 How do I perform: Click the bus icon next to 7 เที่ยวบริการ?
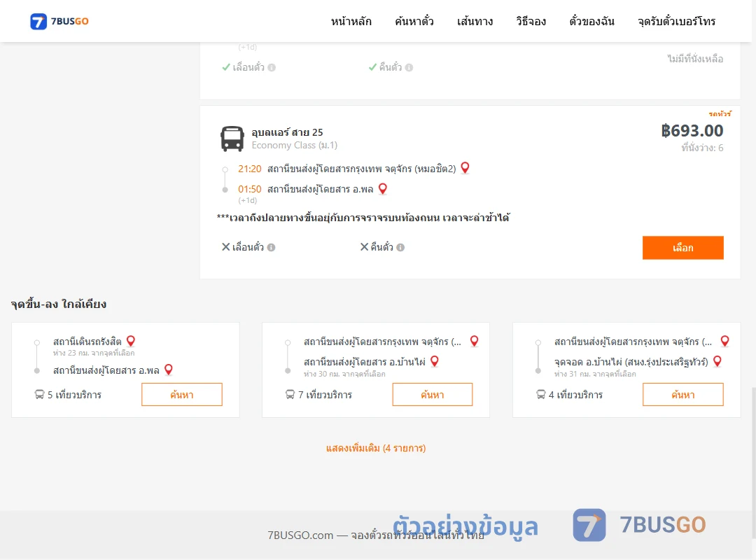click(x=290, y=395)
